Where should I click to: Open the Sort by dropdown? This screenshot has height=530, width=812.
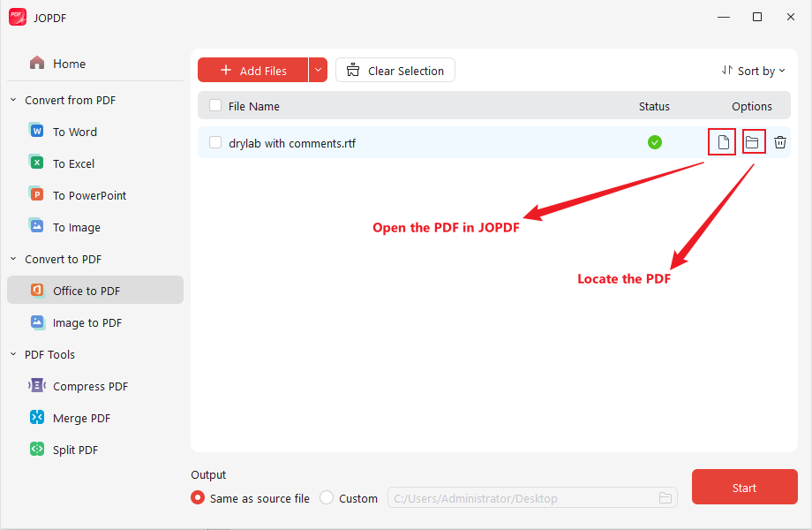pos(755,70)
